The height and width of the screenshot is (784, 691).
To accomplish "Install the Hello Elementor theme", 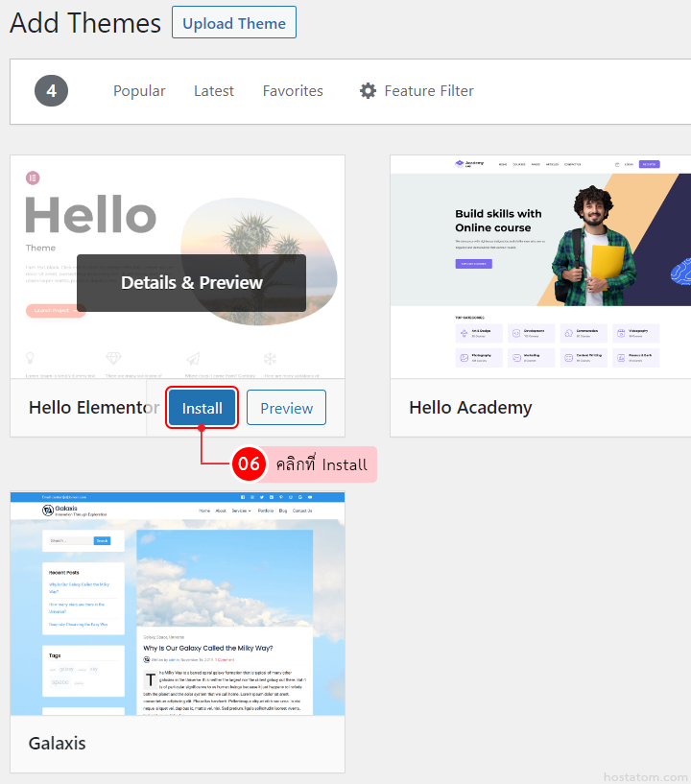I will tap(202, 408).
